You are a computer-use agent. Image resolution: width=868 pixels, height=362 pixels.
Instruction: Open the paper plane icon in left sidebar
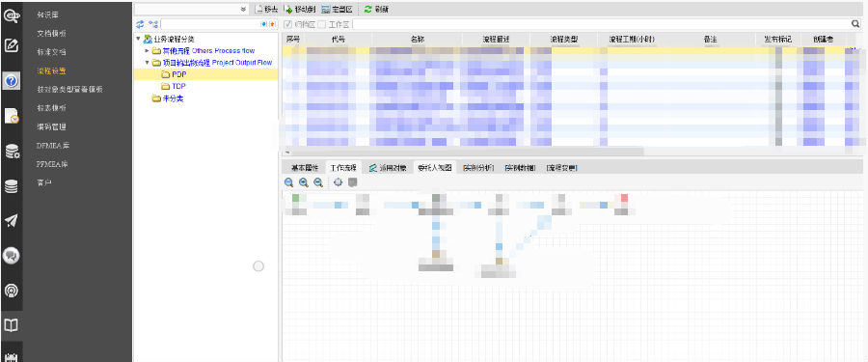[x=11, y=221]
